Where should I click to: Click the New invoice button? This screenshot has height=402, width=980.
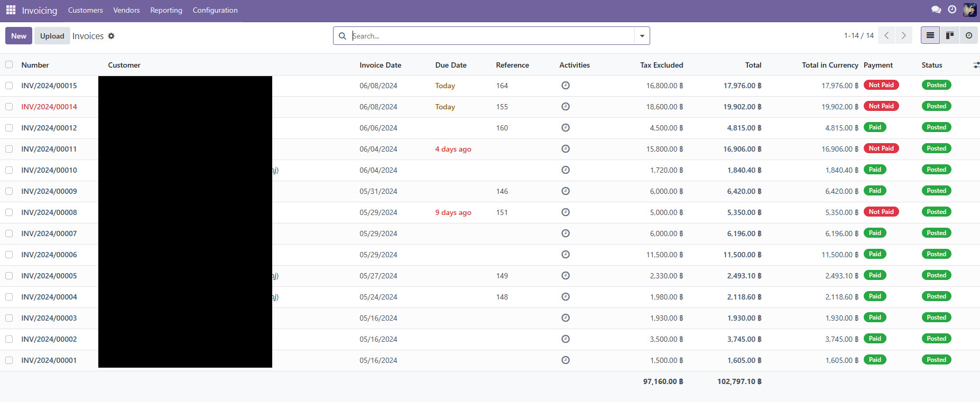click(19, 36)
